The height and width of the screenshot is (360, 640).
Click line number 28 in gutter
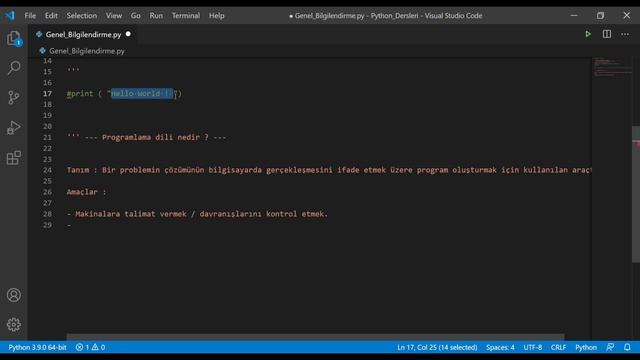click(x=47, y=214)
